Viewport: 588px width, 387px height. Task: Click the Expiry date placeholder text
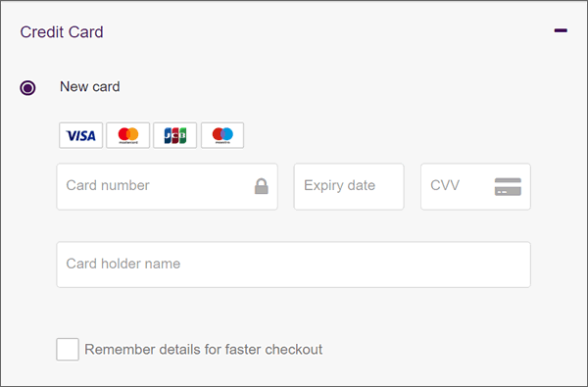tap(339, 185)
